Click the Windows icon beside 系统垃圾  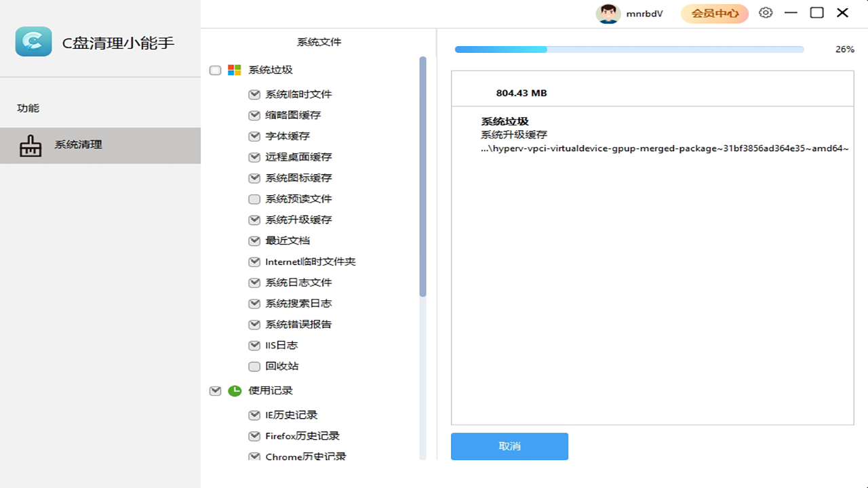pos(234,70)
